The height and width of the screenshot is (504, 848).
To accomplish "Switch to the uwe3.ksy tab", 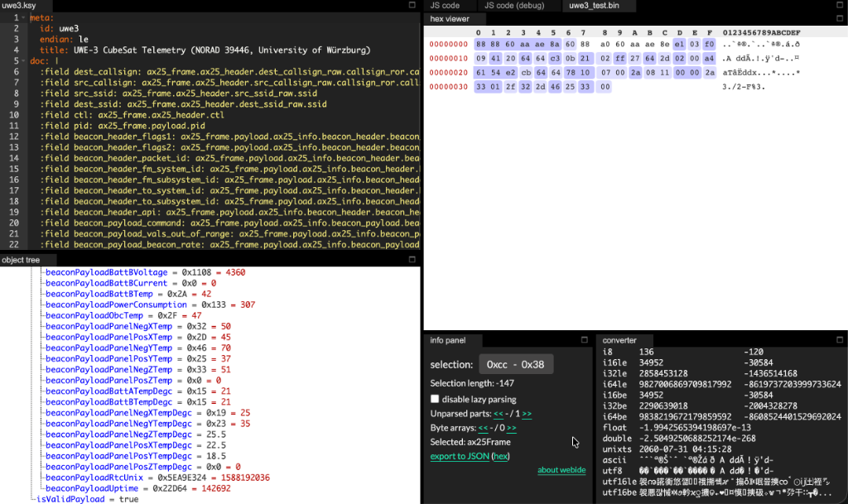I will (x=20, y=6).
